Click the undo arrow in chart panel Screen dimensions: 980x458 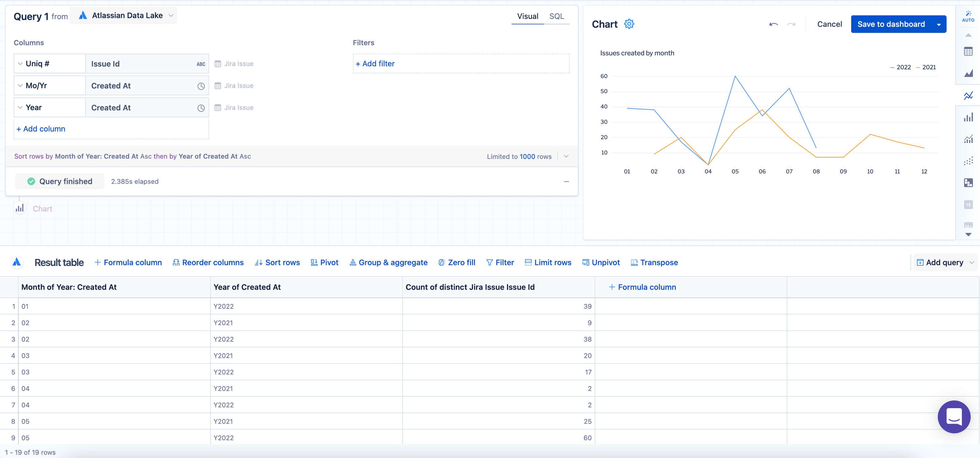tap(773, 24)
